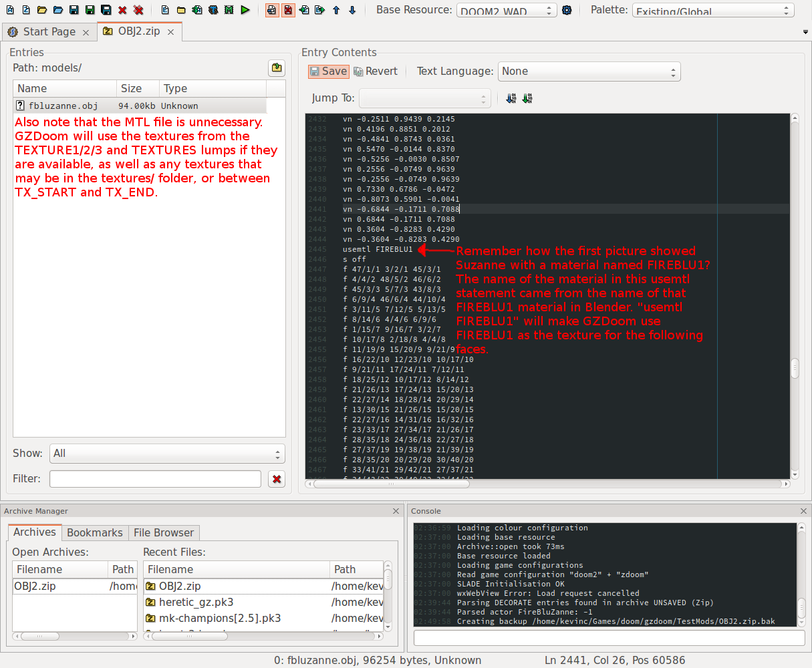
Task: Save all open archives
Action: pos(106,10)
